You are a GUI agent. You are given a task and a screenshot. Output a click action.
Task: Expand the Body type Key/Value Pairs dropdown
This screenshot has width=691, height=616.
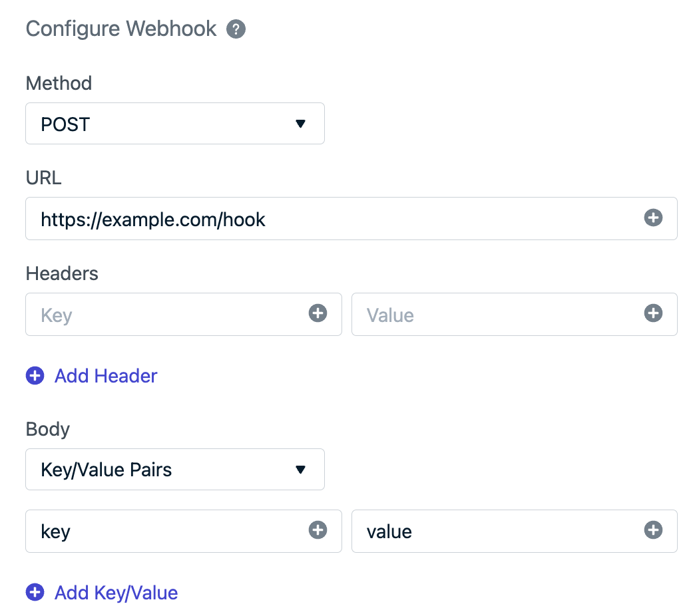[x=175, y=470]
